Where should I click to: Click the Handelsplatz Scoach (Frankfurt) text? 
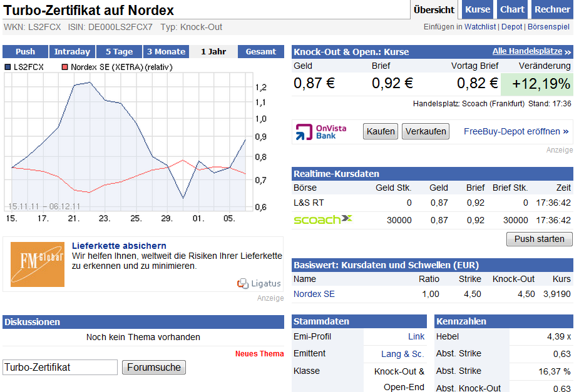pos(469,104)
